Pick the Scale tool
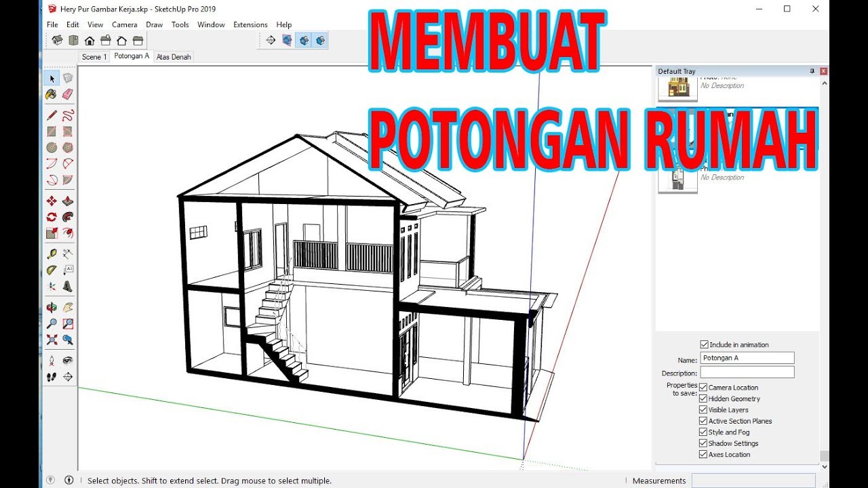Viewport: 868px width, 488px height. 52,233
